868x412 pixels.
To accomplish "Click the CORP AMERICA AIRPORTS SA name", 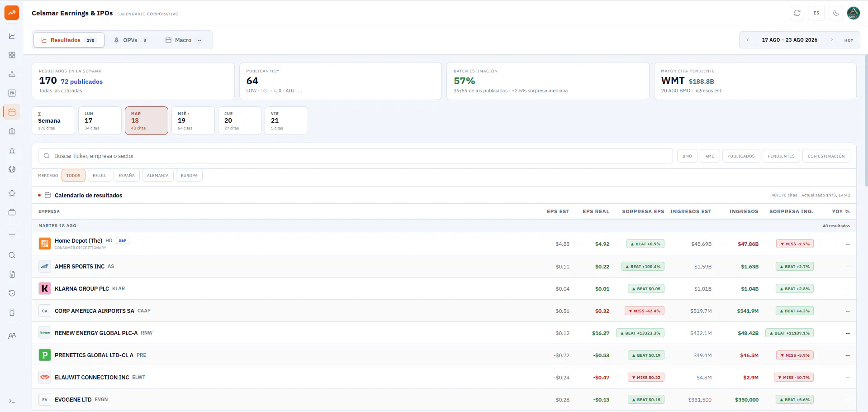I will point(95,311).
